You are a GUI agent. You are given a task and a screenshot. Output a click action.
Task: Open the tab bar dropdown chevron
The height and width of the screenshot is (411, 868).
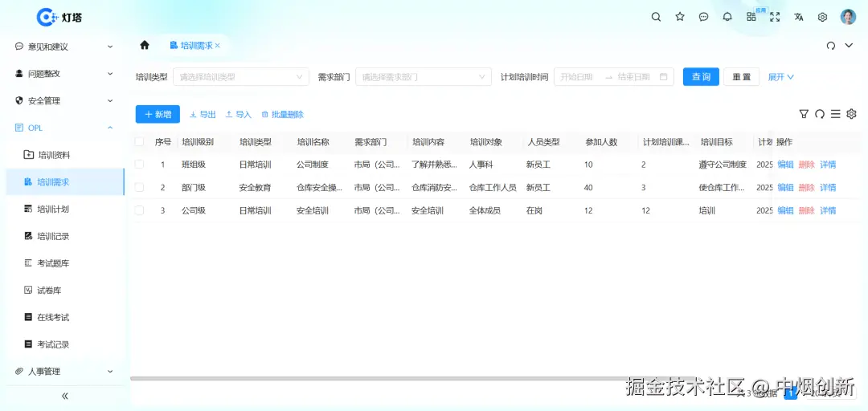[x=849, y=46]
